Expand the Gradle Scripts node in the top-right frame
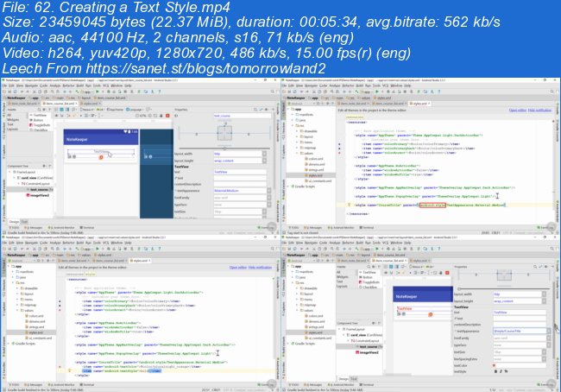Image resolution: width=561 pixels, height=392 pixels. (x=289, y=187)
